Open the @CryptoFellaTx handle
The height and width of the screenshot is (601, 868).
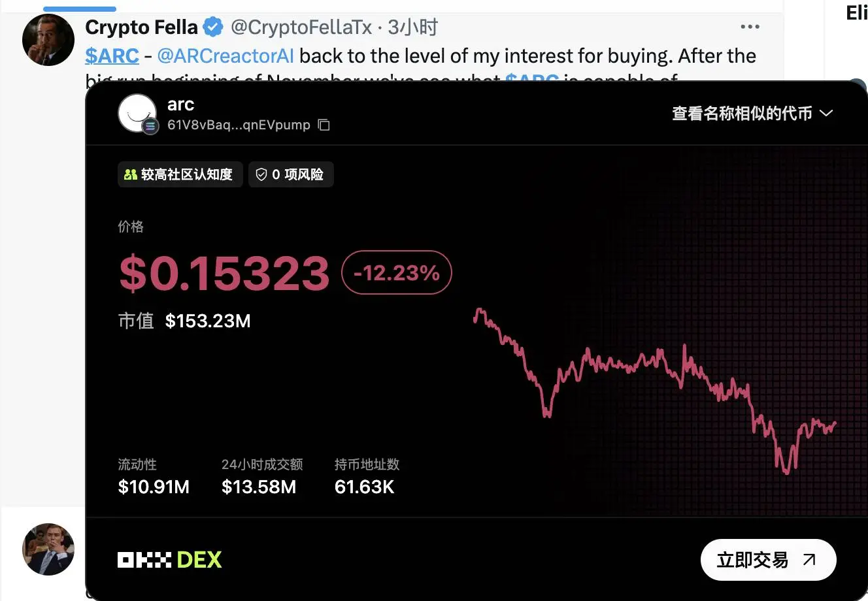point(301,27)
